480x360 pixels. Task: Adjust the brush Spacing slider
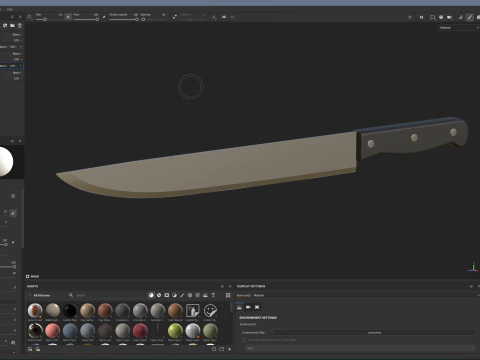153,19
